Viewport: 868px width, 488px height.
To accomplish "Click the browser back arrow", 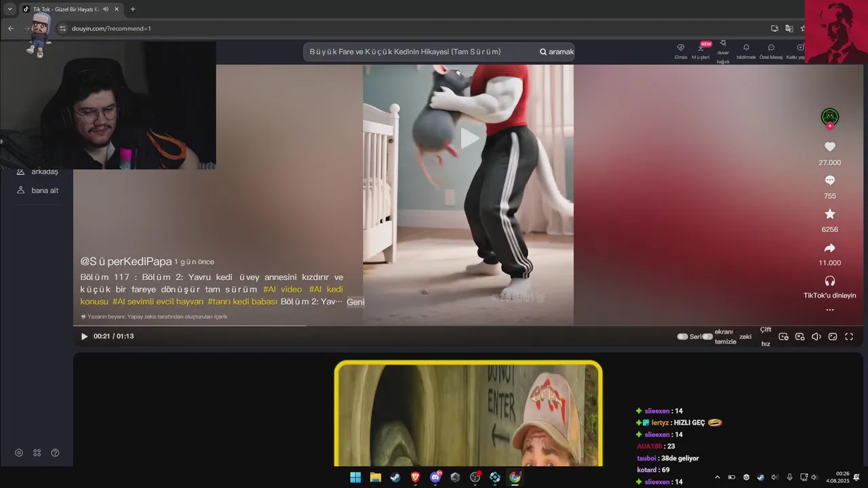I will 11,28.
